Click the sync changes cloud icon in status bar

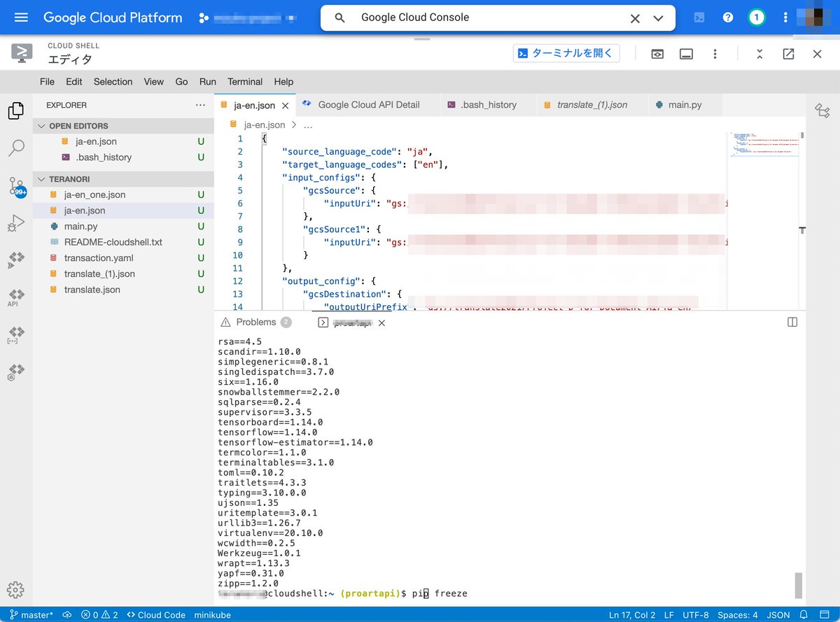pos(67,615)
